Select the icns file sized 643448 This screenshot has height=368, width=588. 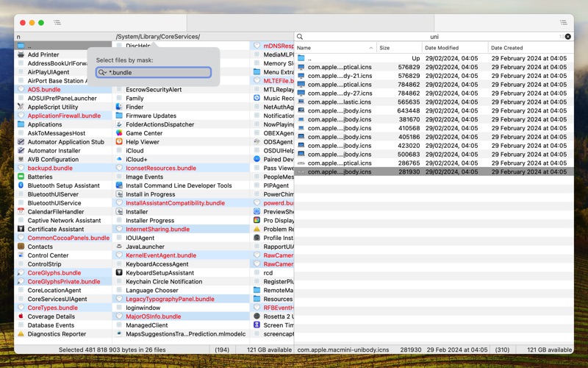tap(434, 110)
